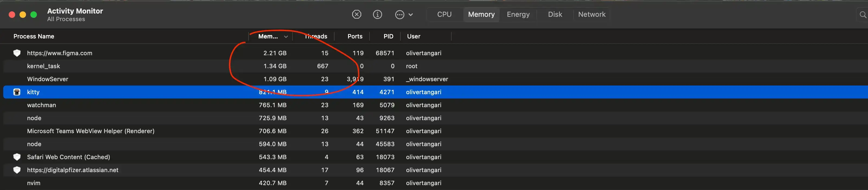This screenshot has width=868, height=190.
Task: Click the kitty app icon
Action: pos(17,92)
